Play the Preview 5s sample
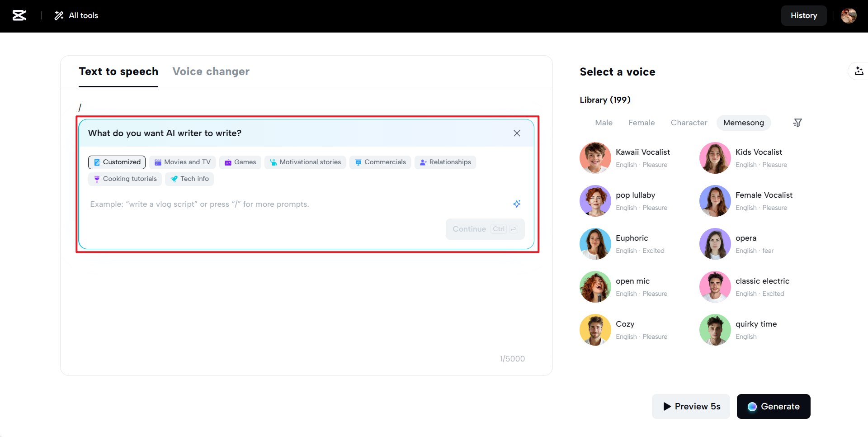 691,406
